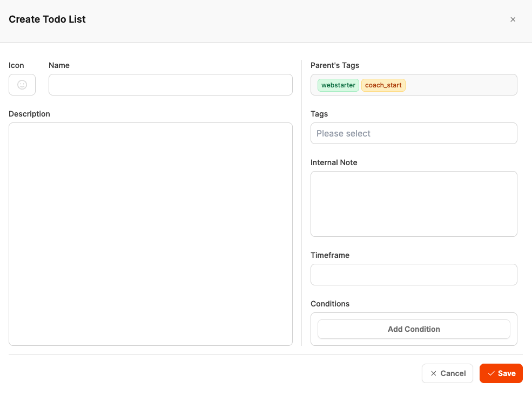
Task: Open the emoji icon picker
Action: 22,85
